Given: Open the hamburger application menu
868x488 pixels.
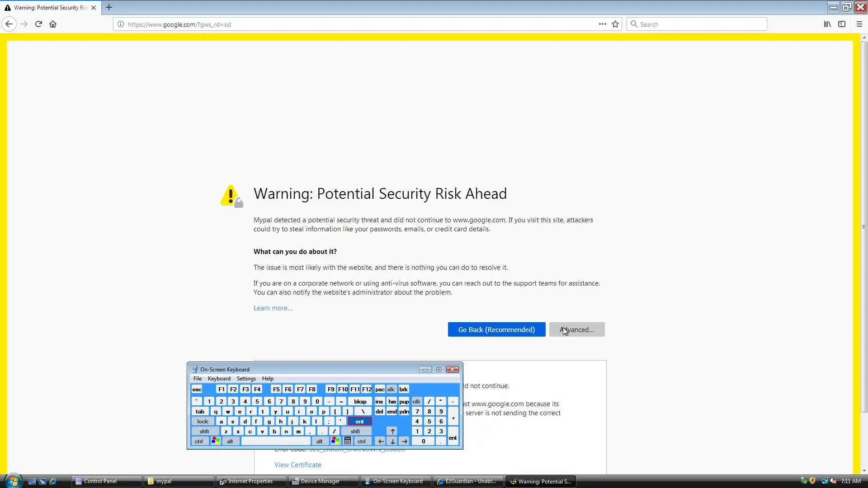Looking at the screenshot, I should [x=859, y=24].
